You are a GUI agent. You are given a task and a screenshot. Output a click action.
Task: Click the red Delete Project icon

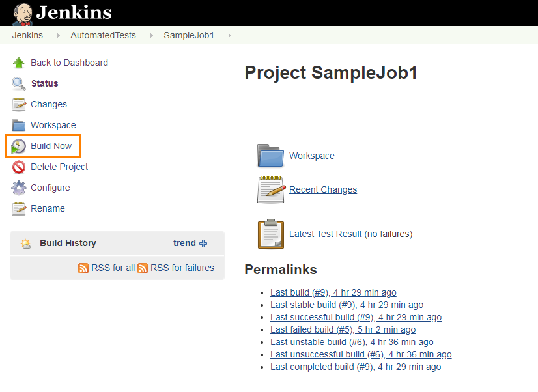coord(18,167)
